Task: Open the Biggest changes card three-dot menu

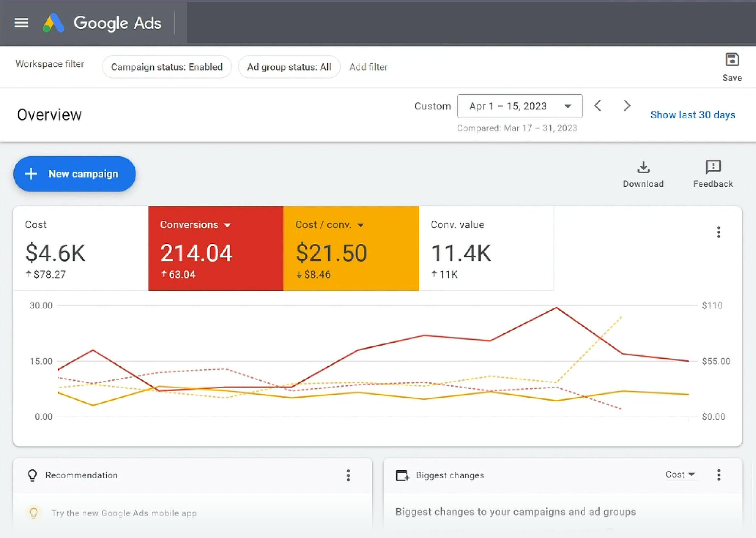Action: (x=718, y=475)
